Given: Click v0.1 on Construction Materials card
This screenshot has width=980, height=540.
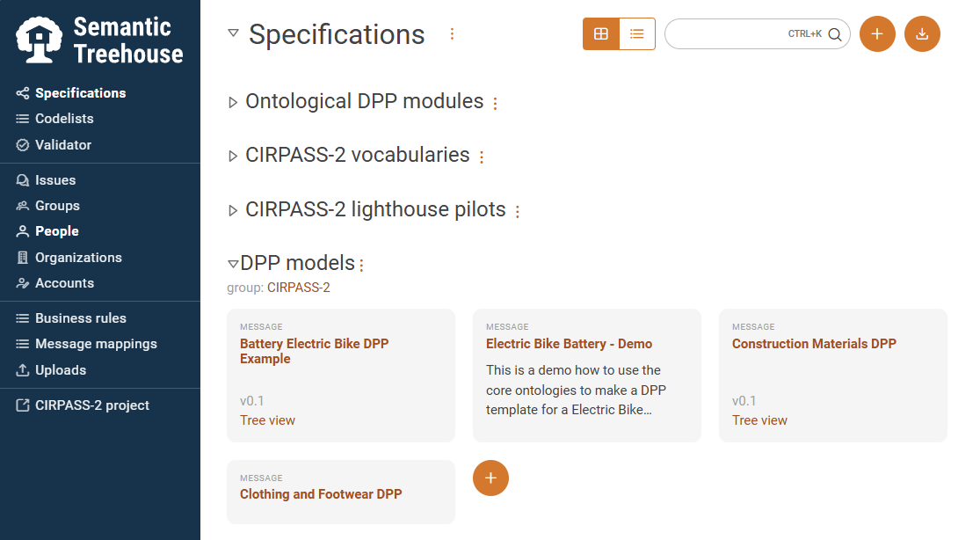Looking at the screenshot, I should click(x=744, y=401).
